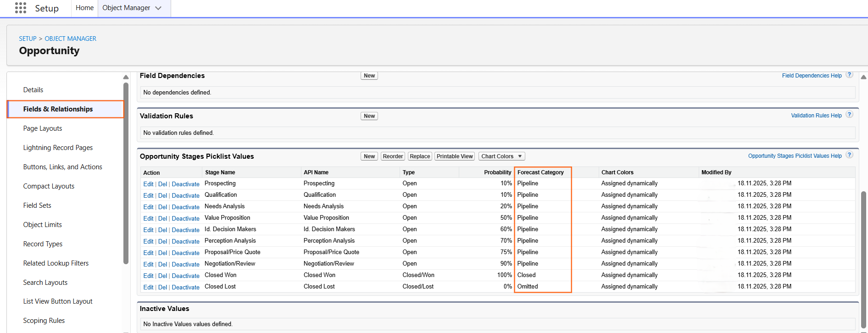
Task: Open Field Sets in sidebar
Action: coord(37,205)
